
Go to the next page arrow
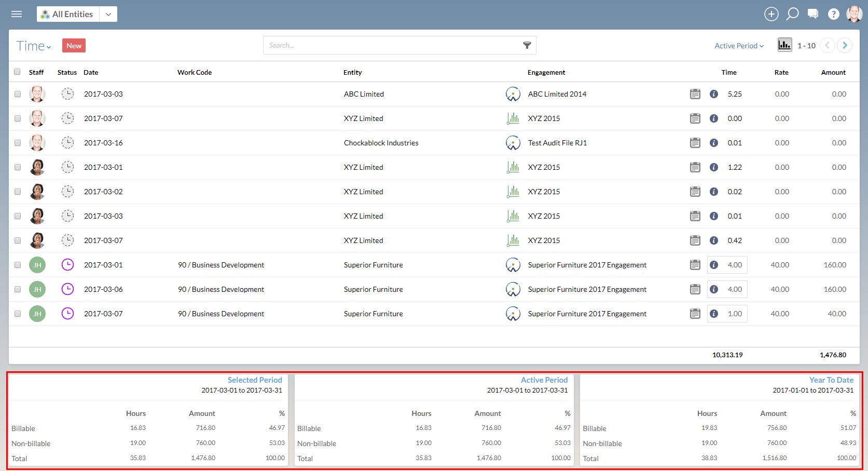[x=845, y=45]
